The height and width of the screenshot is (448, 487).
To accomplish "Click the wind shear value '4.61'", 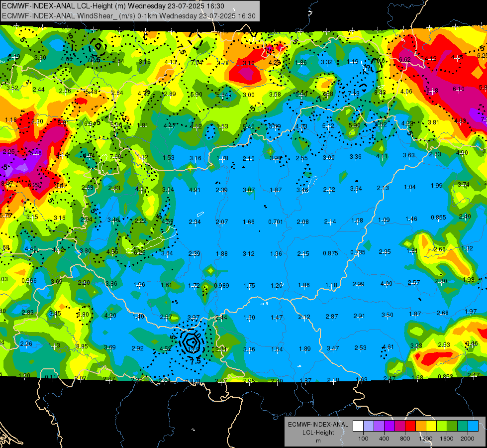I will click(x=388, y=346).
